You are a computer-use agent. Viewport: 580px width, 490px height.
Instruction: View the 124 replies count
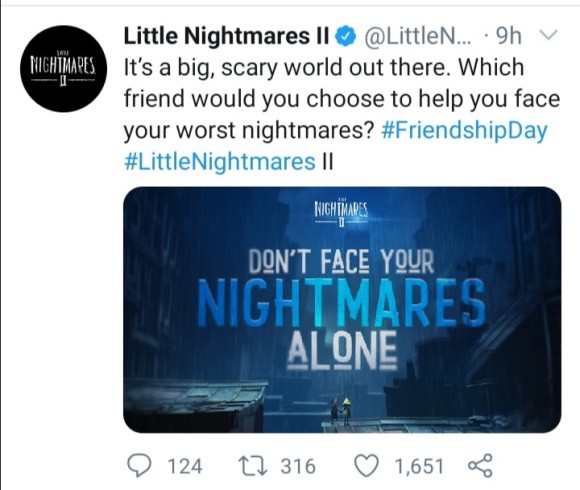point(185,466)
